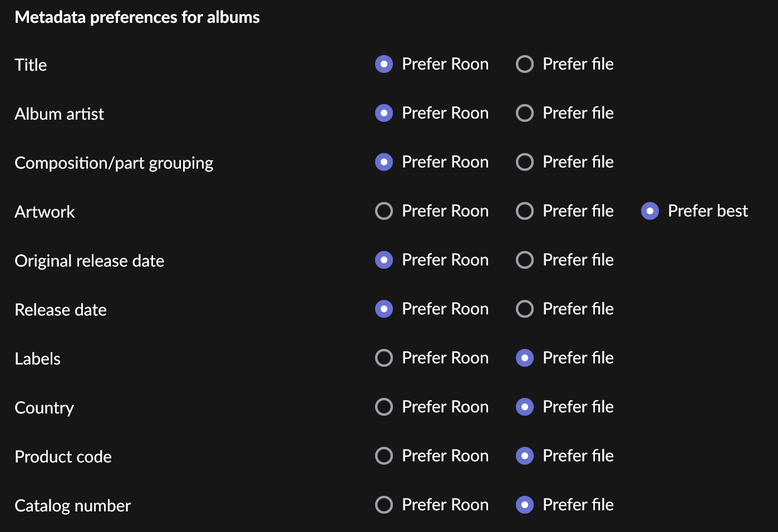Choose Prefer Roon for Release date
Image resolution: width=778 pixels, height=532 pixels.
point(384,309)
